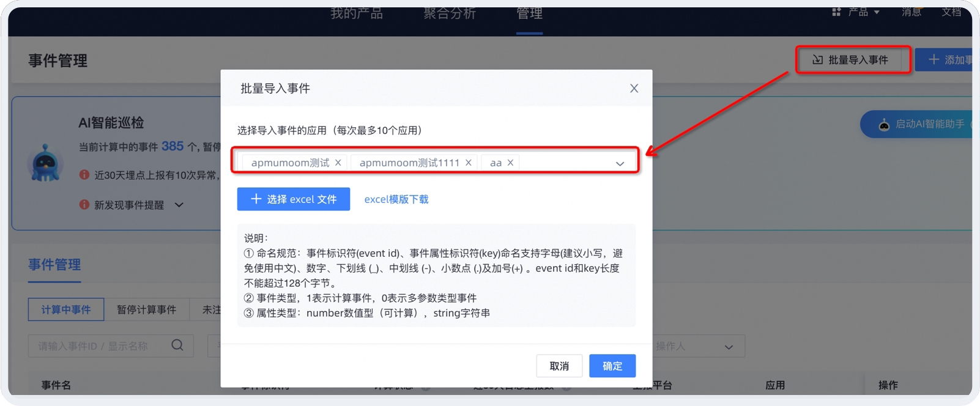
Task: Open 消息 notifications
Action: 911,12
